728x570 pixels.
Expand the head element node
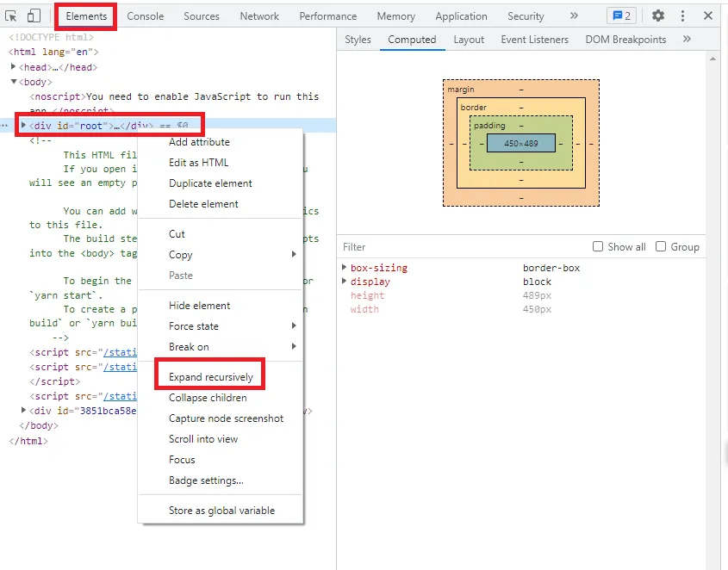pos(13,67)
